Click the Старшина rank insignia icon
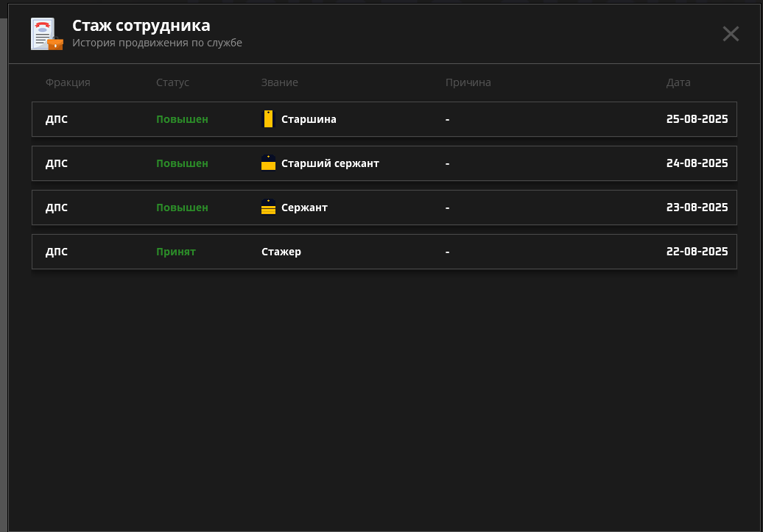The width and height of the screenshot is (763, 532). [x=268, y=119]
